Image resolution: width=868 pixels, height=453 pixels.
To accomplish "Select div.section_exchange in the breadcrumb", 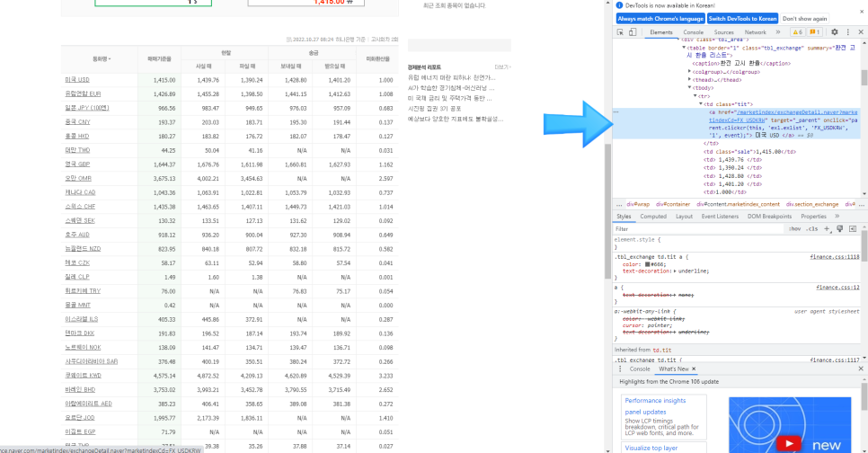I will (x=812, y=204).
